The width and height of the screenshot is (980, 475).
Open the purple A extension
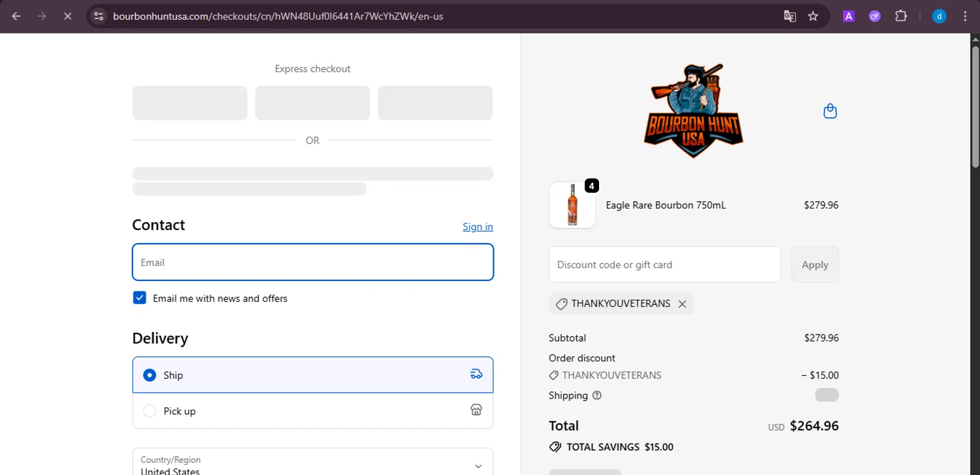tap(849, 16)
